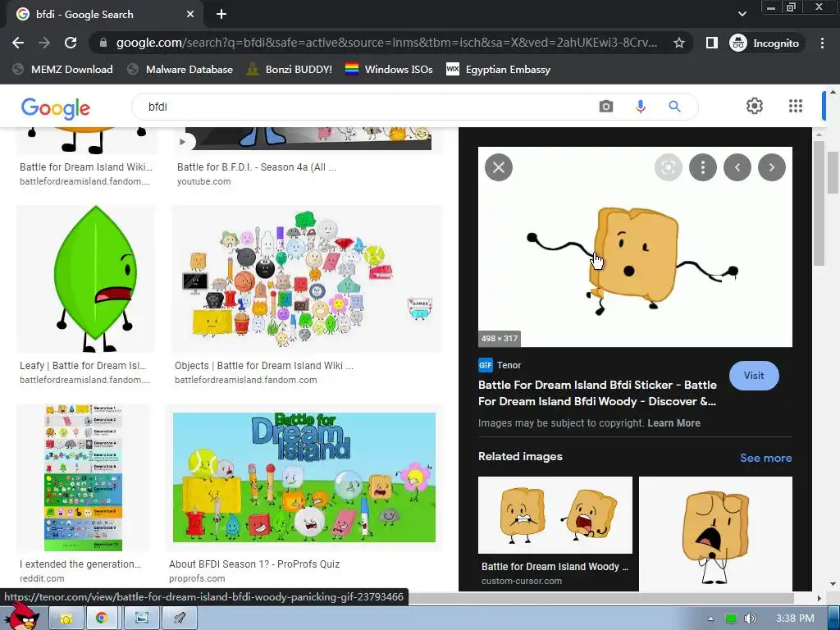The height and width of the screenshot is (630, 840).
Task: Open the third taskbar window icon
Action: click(x=141, y=619)
